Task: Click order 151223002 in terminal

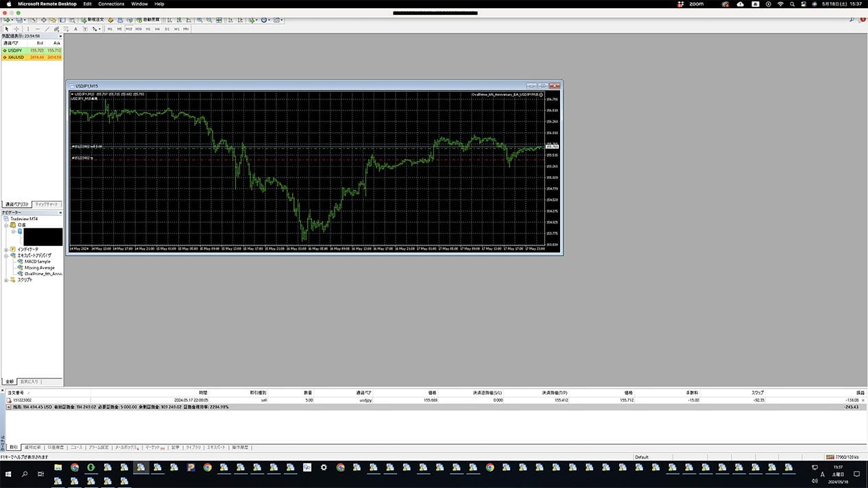Action: coord(434,400)
